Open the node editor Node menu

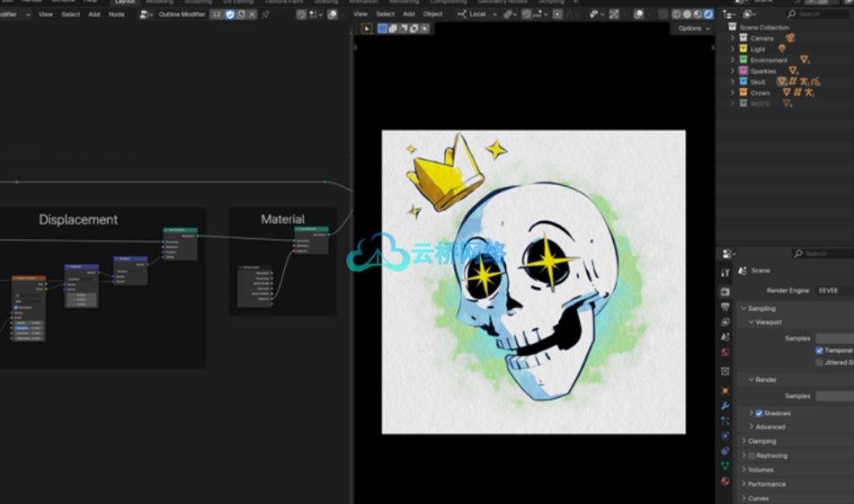pyautogui.click(x=117, y=14)
